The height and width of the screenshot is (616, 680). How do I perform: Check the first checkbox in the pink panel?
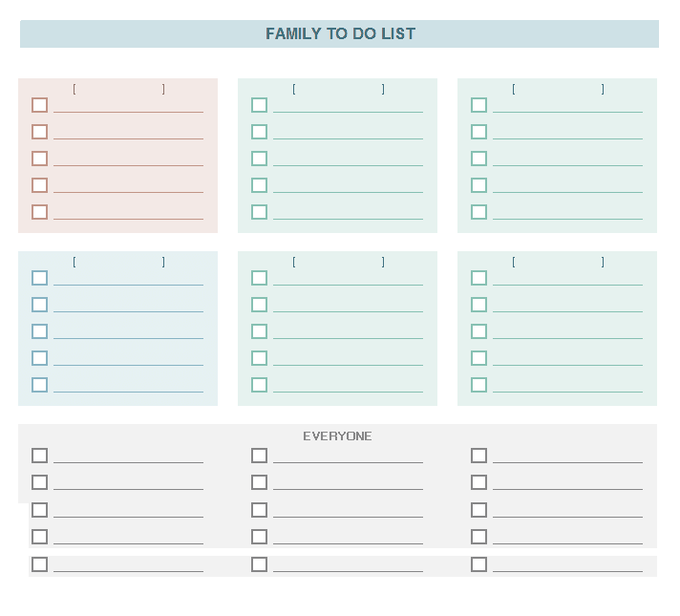(39, 105)
